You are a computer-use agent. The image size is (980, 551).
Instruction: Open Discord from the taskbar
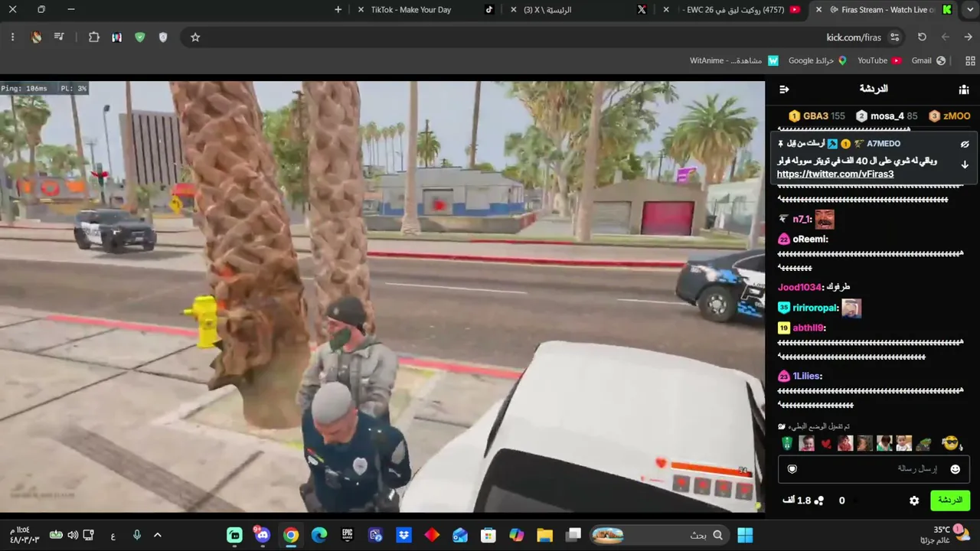(263, 535)
